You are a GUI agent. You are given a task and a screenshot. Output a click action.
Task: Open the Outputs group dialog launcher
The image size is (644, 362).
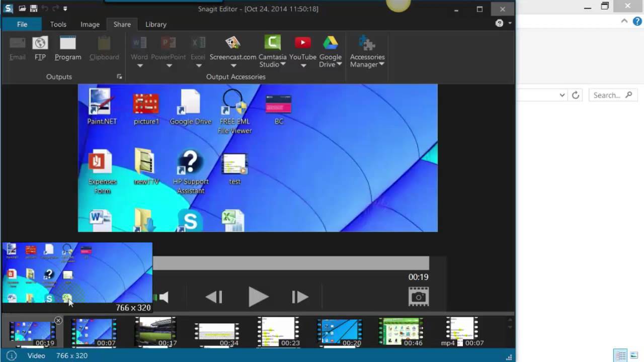[x=119, y=76]
